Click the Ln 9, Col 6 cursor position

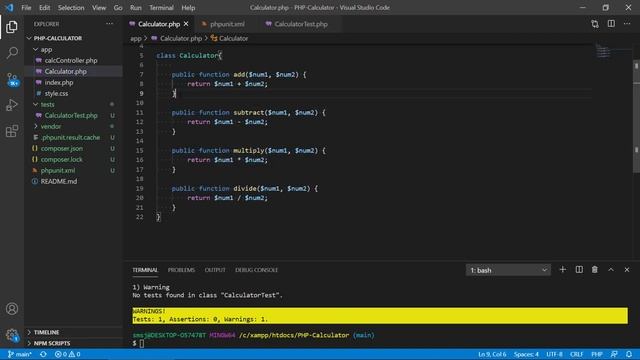[492, 354]
